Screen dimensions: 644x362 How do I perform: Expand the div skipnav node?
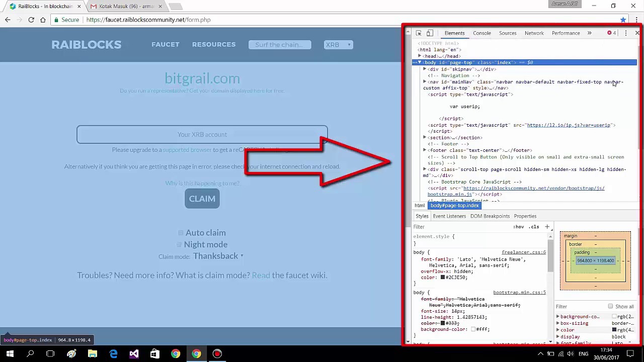coord(425,69)
